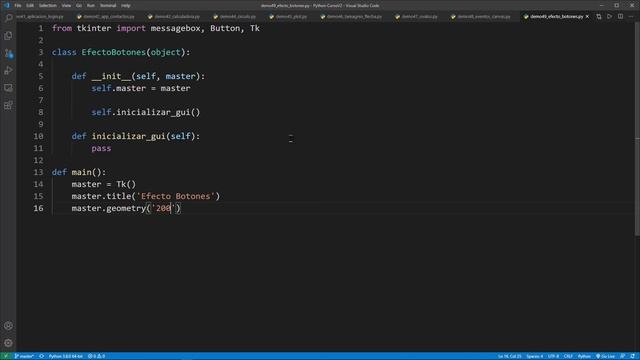Open the Help menu
Viewport: 640px width, 360px height.
(x=126, y=6)
